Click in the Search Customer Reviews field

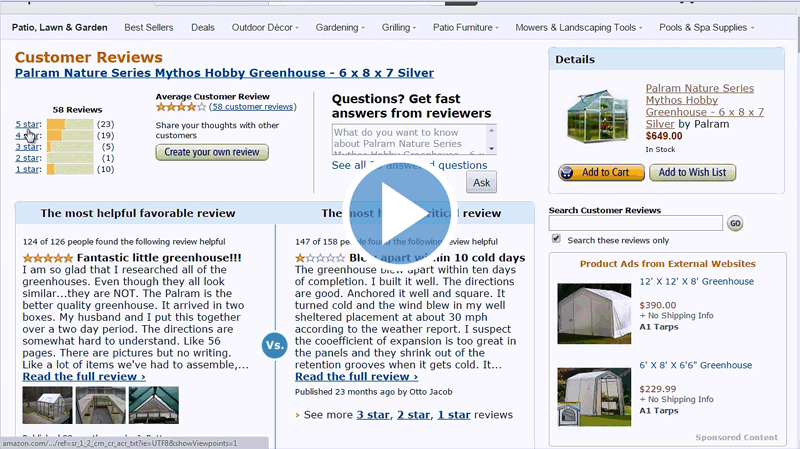[x=635, y=223]
